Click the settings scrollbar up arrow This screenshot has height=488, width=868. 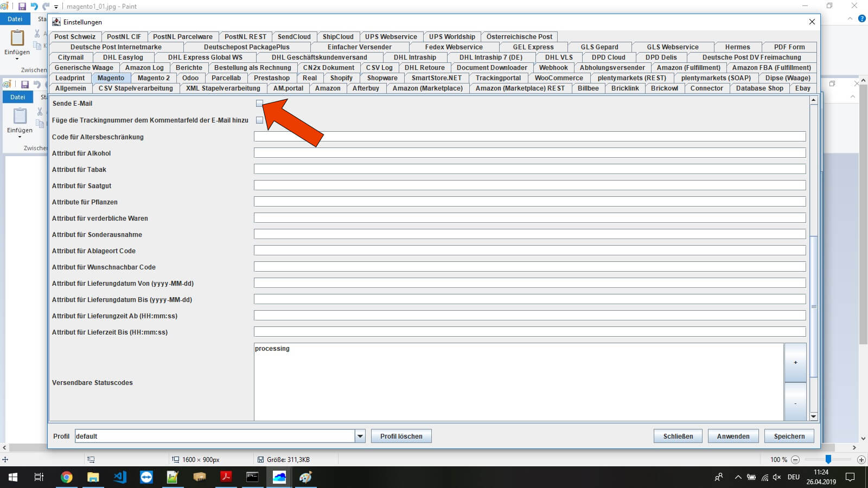click(x=814, y=100)
